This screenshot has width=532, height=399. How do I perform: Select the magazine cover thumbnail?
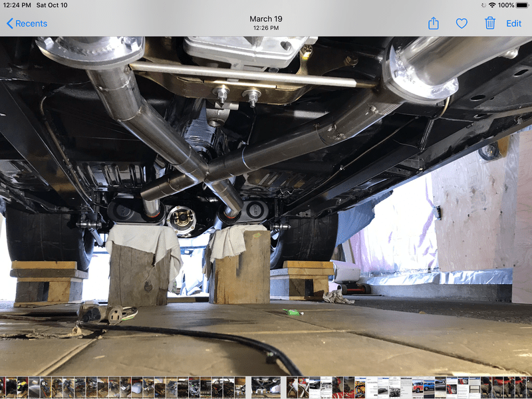coord(360,387)
